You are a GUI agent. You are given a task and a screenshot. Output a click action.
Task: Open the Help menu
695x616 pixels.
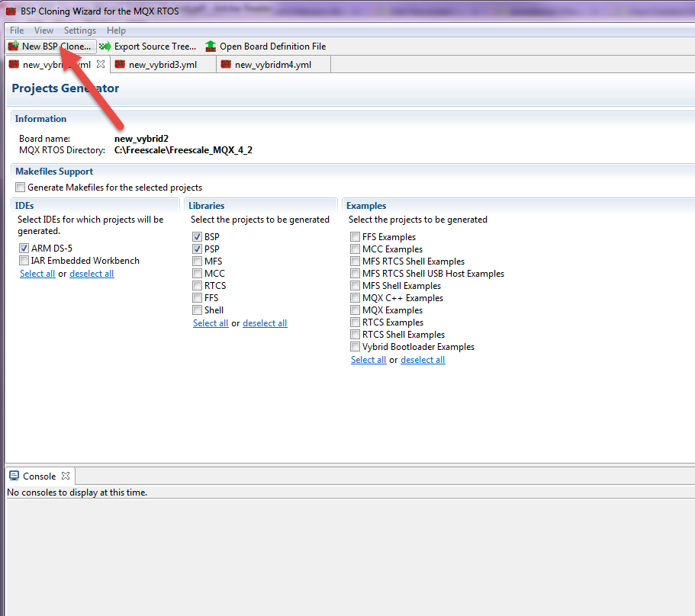(x=116, y=30)
